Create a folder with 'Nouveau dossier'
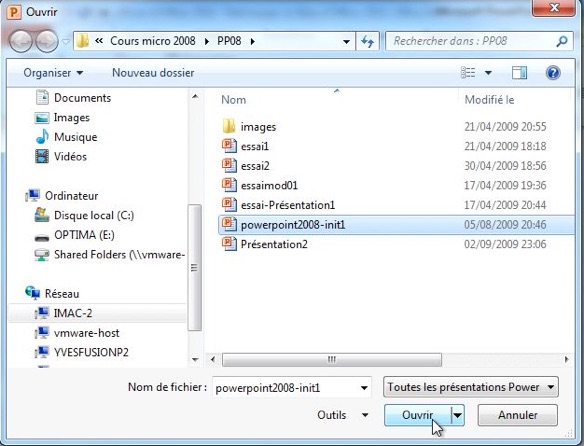Image resolution: width=584 pixels, height=446 pixels. [x=153, y=73]
